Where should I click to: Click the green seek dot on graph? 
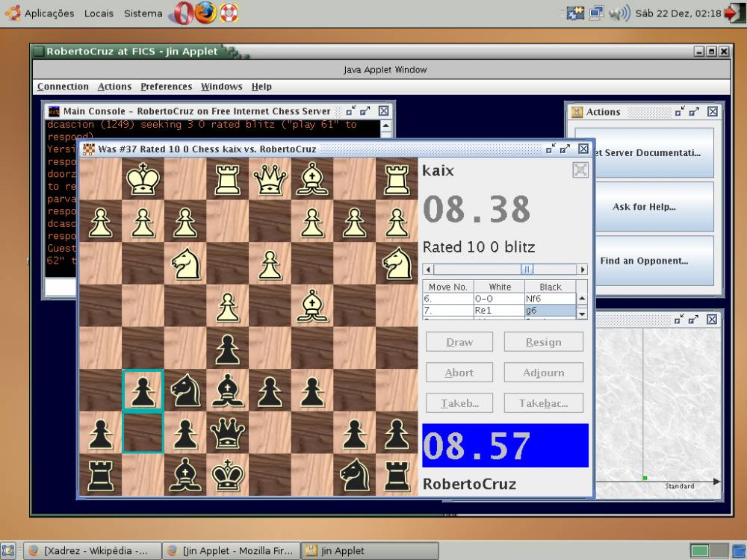[x=645, y=478]
